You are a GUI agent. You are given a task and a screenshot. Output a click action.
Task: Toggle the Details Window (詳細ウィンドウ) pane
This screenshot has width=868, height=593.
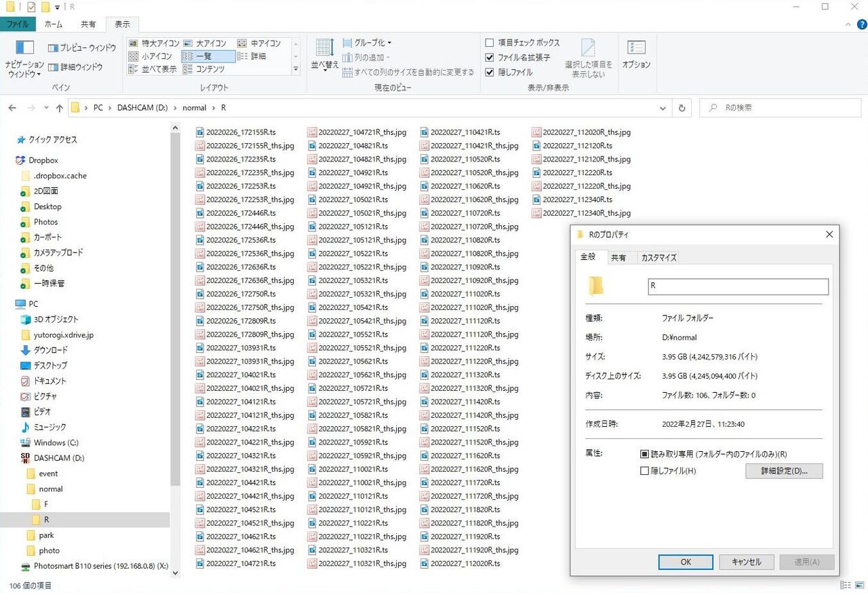[x=75, y=67]
